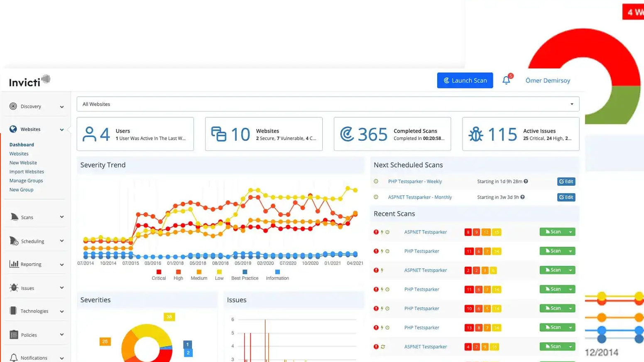Click the Active Issues bug icon
The height and width of the screenshot is (362, 644).
click(x=476, y=134)
